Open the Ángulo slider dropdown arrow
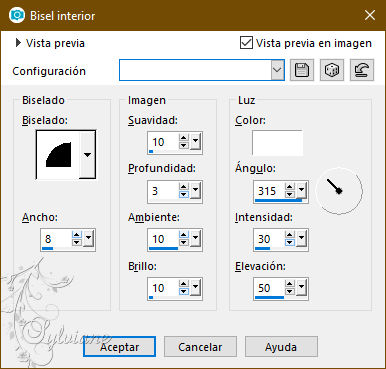 (302, 190)
